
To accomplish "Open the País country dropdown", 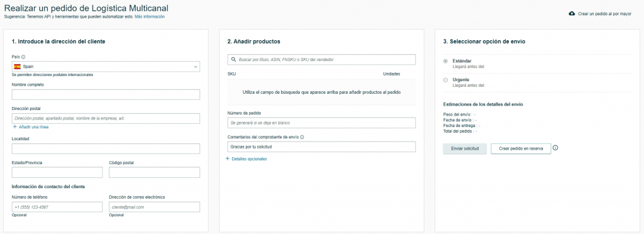I will (x=106, y=67).
